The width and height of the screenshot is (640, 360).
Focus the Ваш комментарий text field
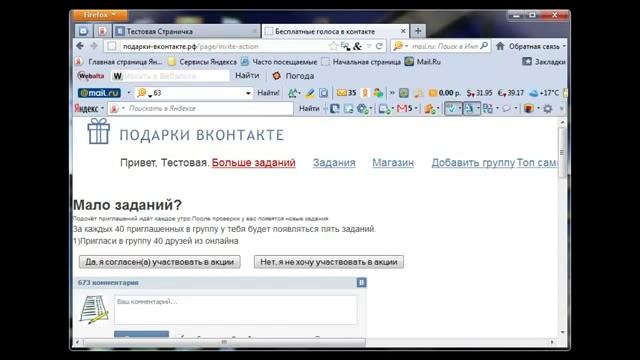pos(236,310)
